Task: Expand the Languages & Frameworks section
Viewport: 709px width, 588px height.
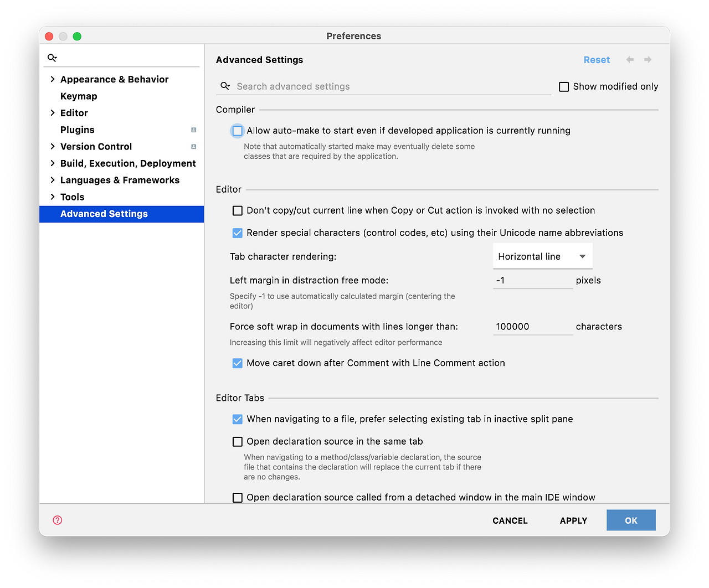Action: tap(52, 180)
